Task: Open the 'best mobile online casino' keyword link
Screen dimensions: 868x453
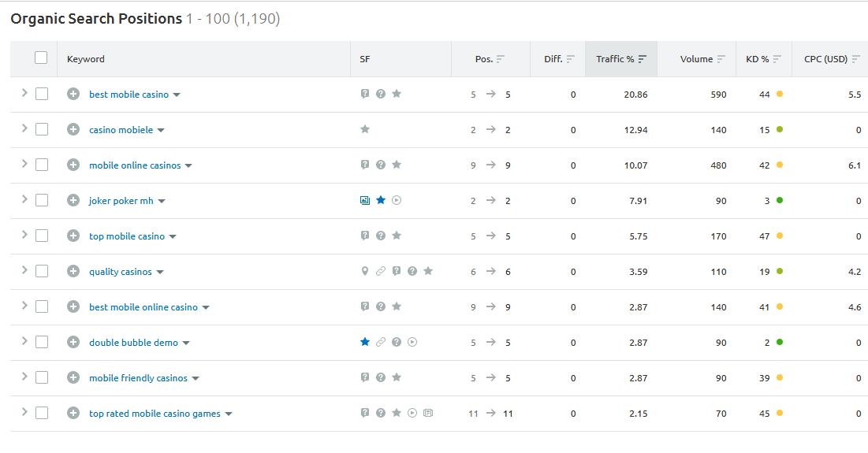Action: [x=143, y=307]
